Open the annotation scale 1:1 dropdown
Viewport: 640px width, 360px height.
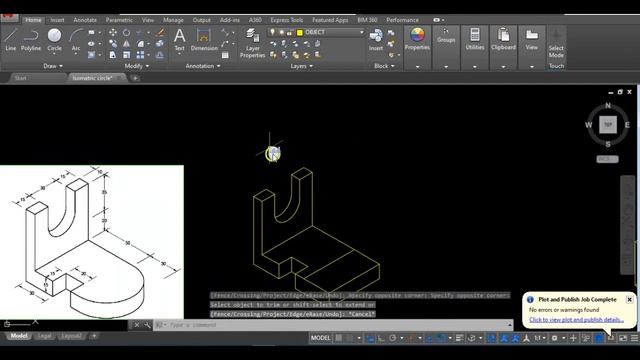(x=540, y=338)
